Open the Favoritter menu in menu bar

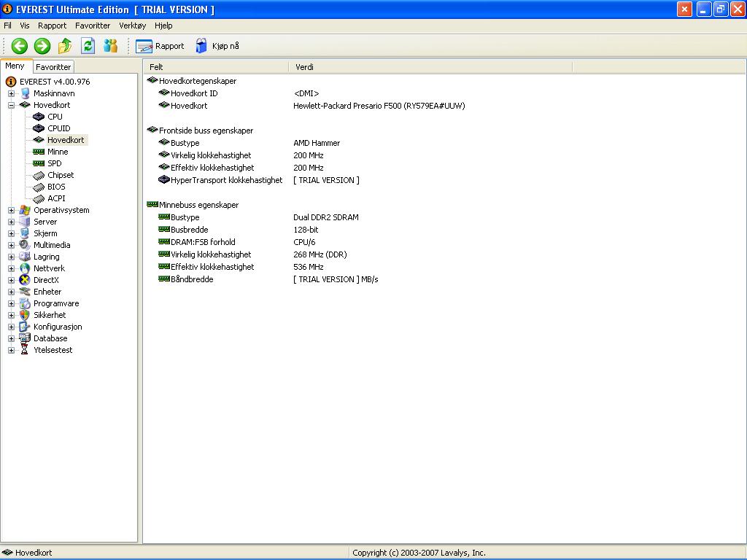(x=93, y=26)
